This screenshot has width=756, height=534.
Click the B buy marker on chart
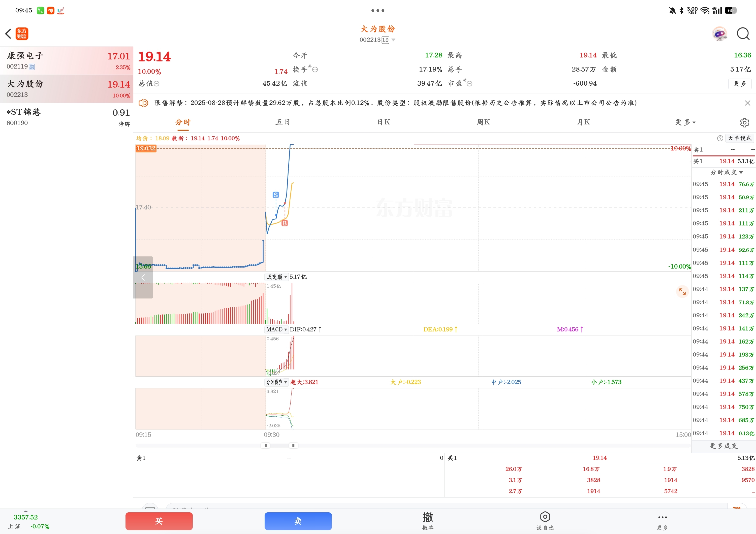point(285,223)
